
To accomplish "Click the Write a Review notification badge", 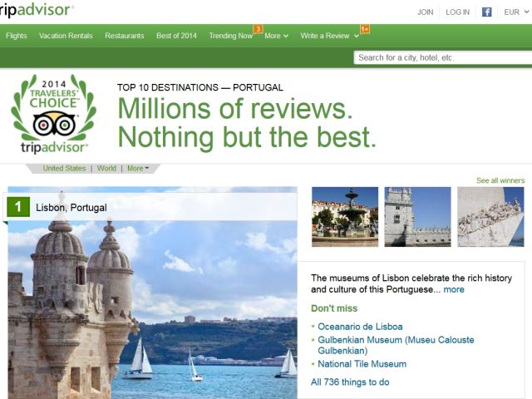I will (x=365, y=29).
